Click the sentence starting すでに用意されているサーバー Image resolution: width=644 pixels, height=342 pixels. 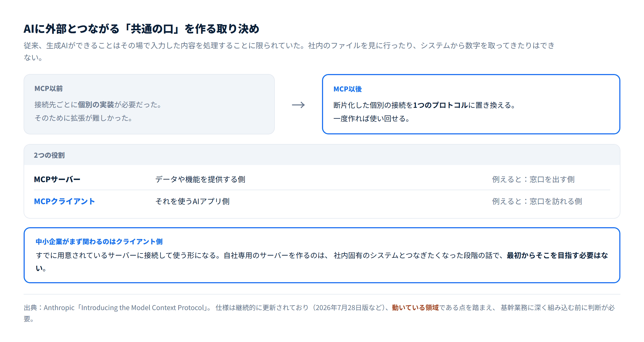(x=322, y=262)
